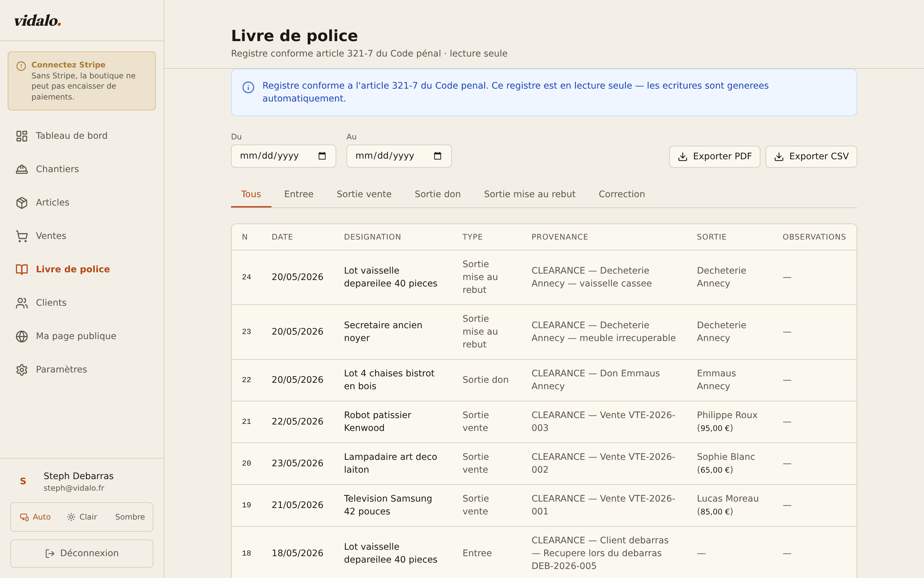The height and width of the screenshot is (578, 924).
Task: Click Livre de police in the sidebar
Action: pyautogui.click(x=82, y=269)
